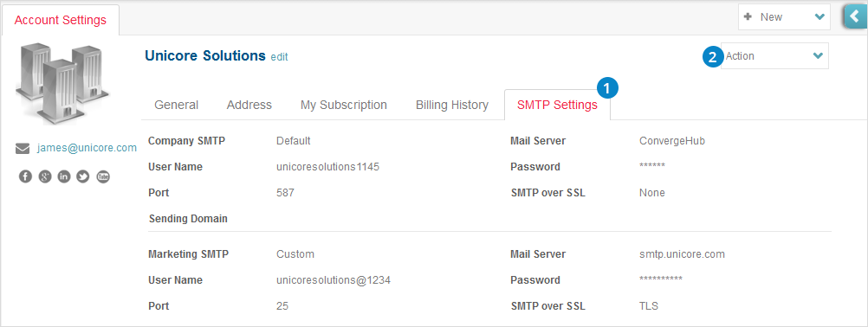Image resolution: width=868 pixels, height=327 pixels.
Task: Click the Marketing SMTP value Custom
Action: 295,254
